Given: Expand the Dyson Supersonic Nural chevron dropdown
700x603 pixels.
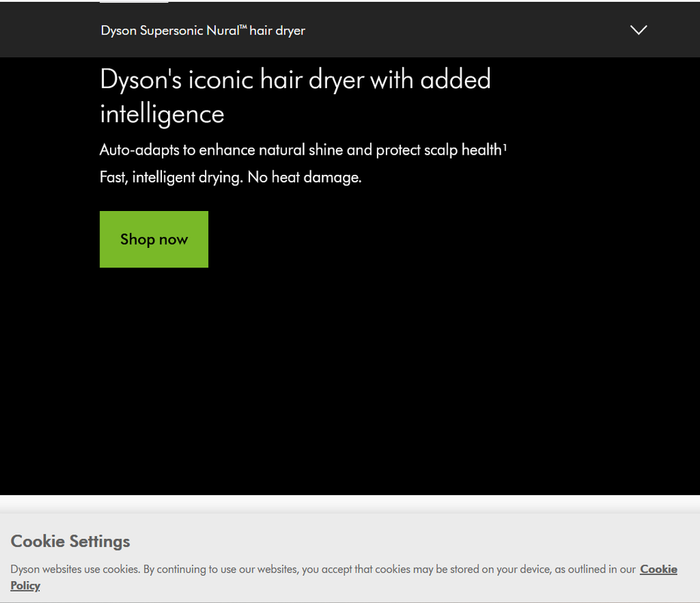Looking at the screenshot, I should [x=638, y=30].
